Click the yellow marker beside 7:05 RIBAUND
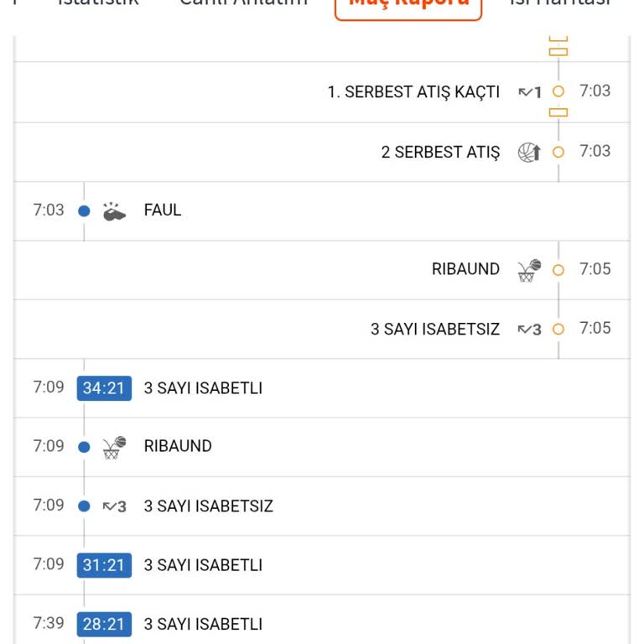This screenshot has height=644, width=644. tap(559, 270)
